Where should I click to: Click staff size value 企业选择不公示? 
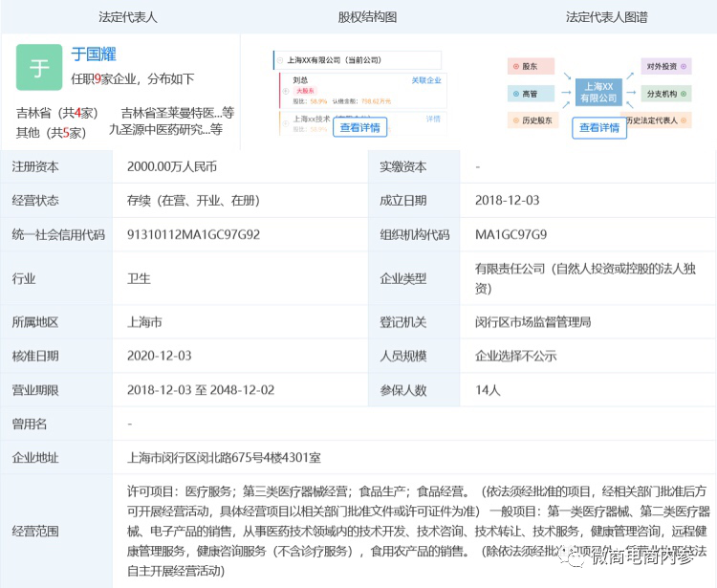(516, 356)
